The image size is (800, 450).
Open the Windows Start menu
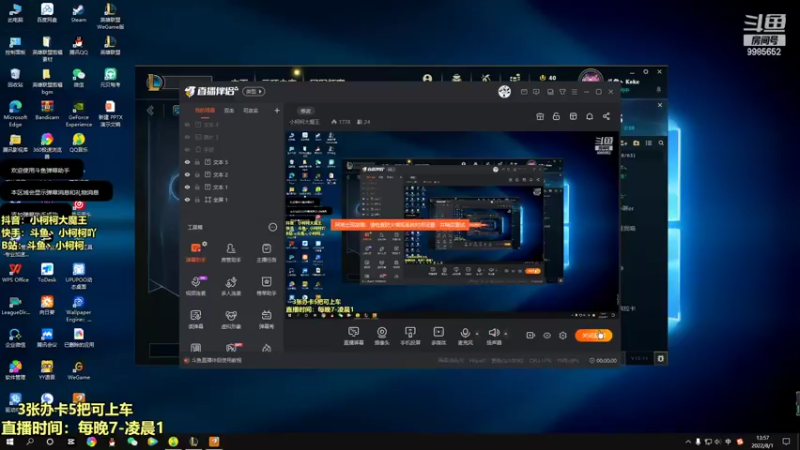(9, 442)
